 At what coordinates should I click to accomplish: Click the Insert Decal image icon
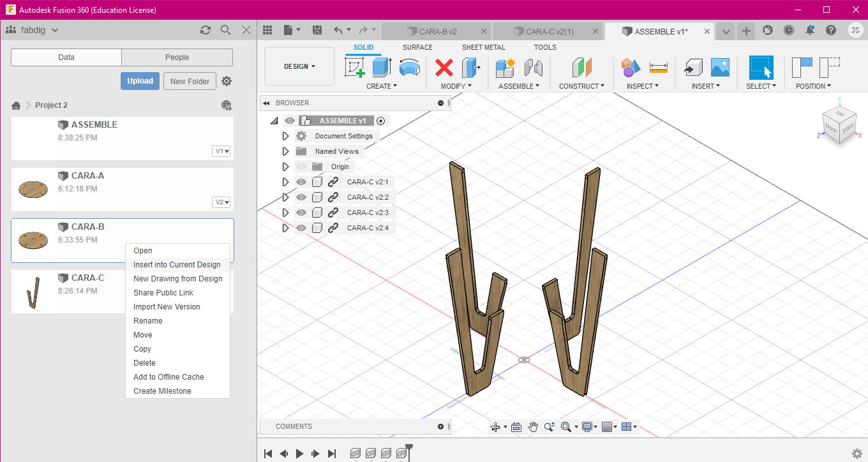click(x=720, y=67)
